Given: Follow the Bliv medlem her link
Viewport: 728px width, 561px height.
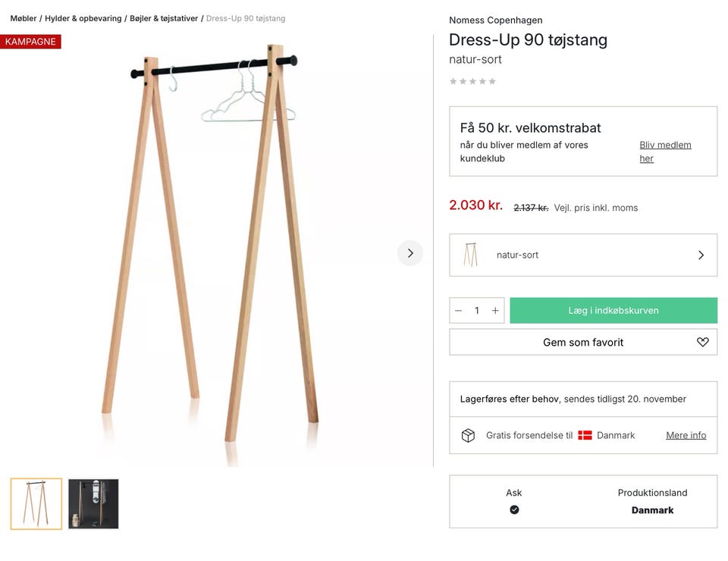Looking at the screenshot, I should tap(664, 152).
